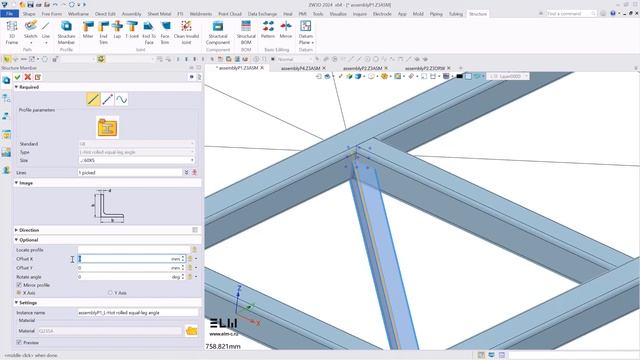Switch to assemblyP4.Z3ASM document tab
640x360 pixels.
point(300,68)
